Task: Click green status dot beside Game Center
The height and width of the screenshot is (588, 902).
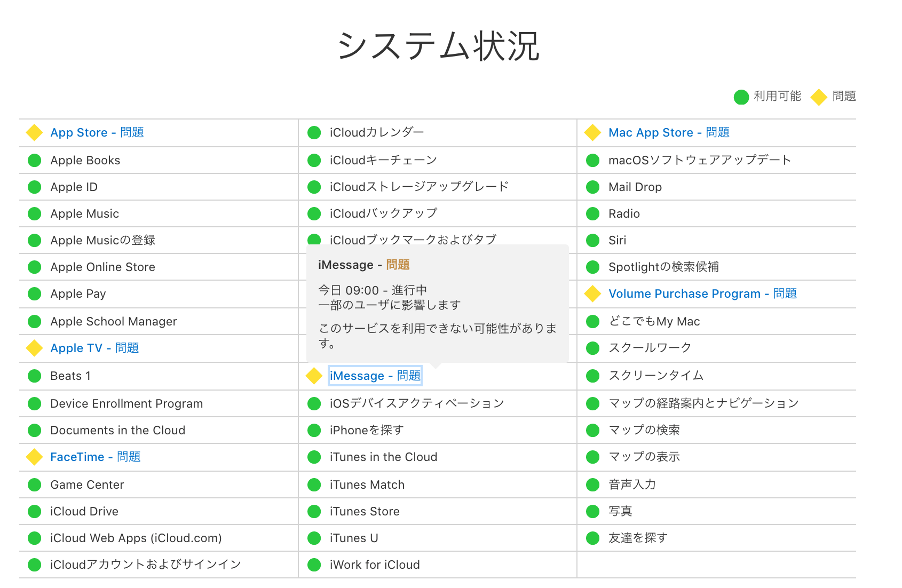Action: point(35,484)
